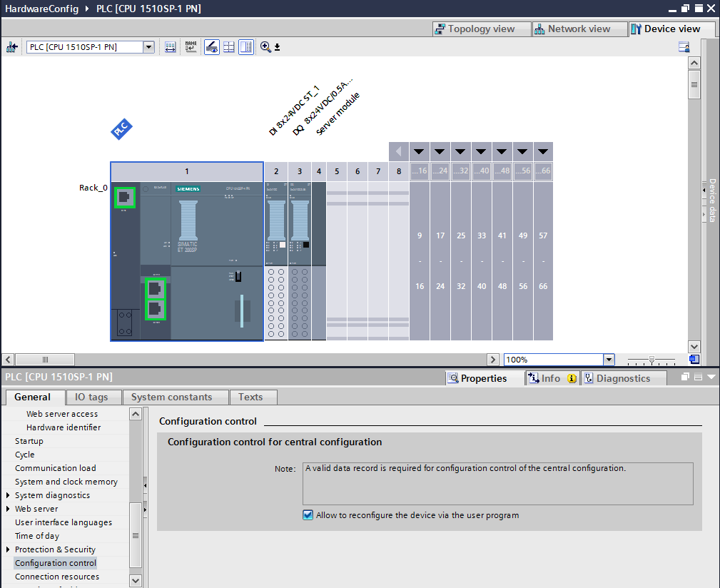Screen dimensions: 720x588
Task: Click navigation tree scroll down arrow
Action: 136,581
